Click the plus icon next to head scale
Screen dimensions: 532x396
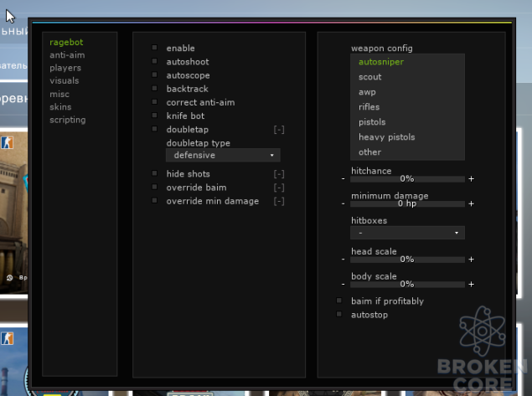tap(472, 260)
